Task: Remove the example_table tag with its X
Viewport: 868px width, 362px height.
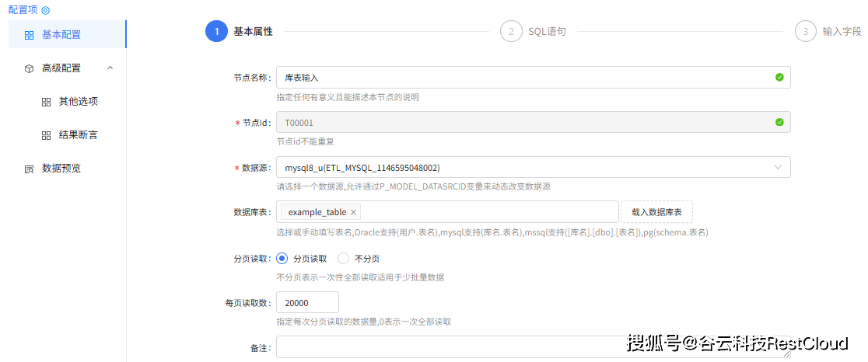Action: (353, 212)
